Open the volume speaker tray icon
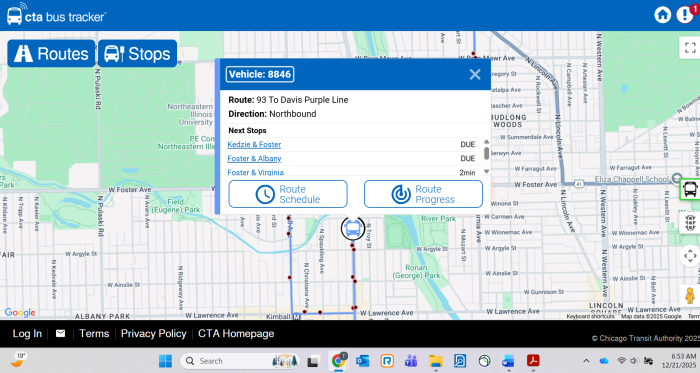 pos(634,361)
